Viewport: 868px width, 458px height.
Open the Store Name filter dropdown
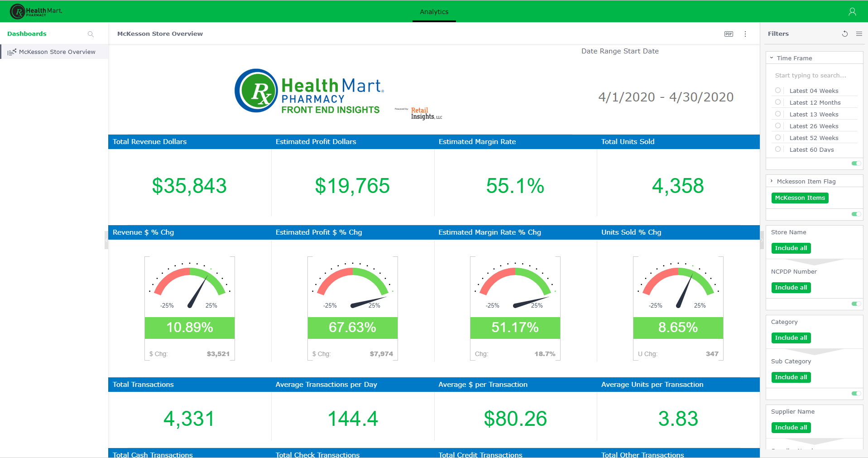pos(791,248)
